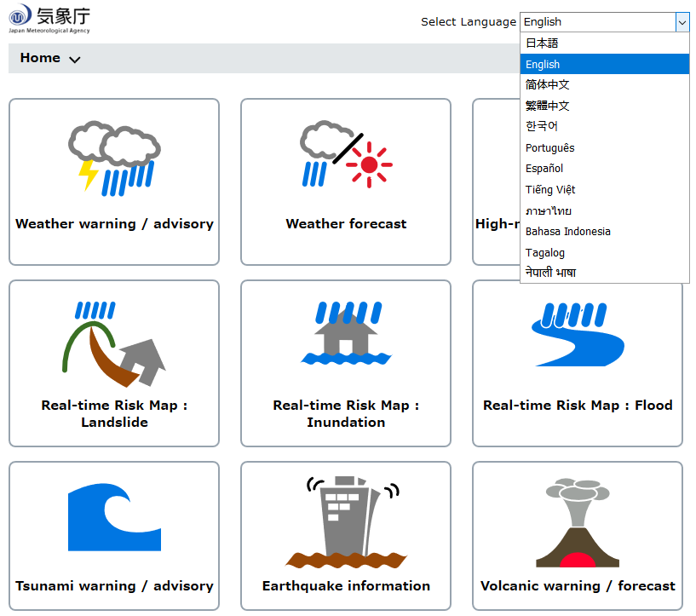Open the erupting volcano icon

(578, 521)
